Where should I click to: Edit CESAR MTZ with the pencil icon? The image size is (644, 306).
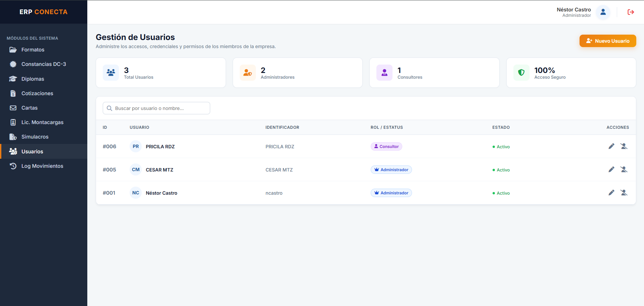click(611, 169)
